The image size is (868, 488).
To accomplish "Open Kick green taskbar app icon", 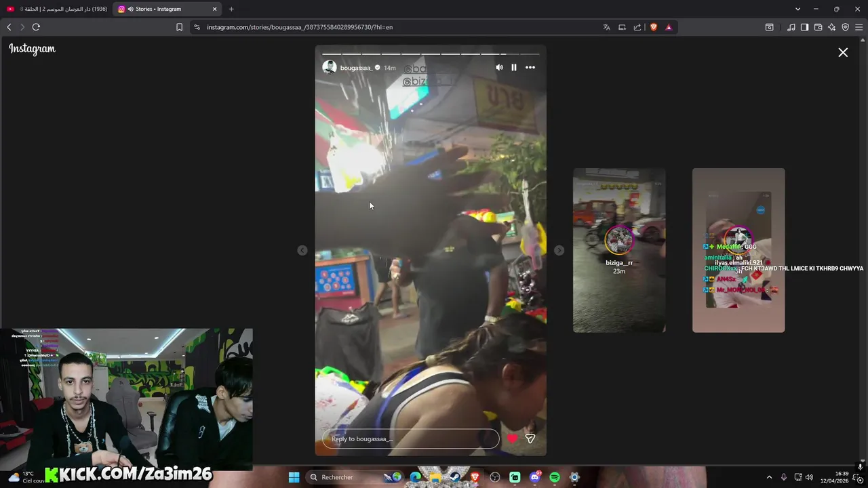I will point(515,477).
